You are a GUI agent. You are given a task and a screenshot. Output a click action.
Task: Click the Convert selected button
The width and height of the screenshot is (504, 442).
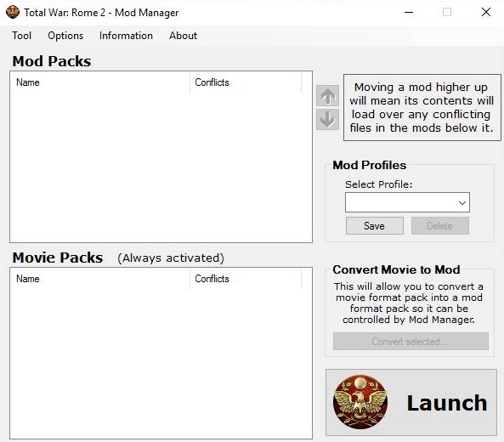point(411,341)
